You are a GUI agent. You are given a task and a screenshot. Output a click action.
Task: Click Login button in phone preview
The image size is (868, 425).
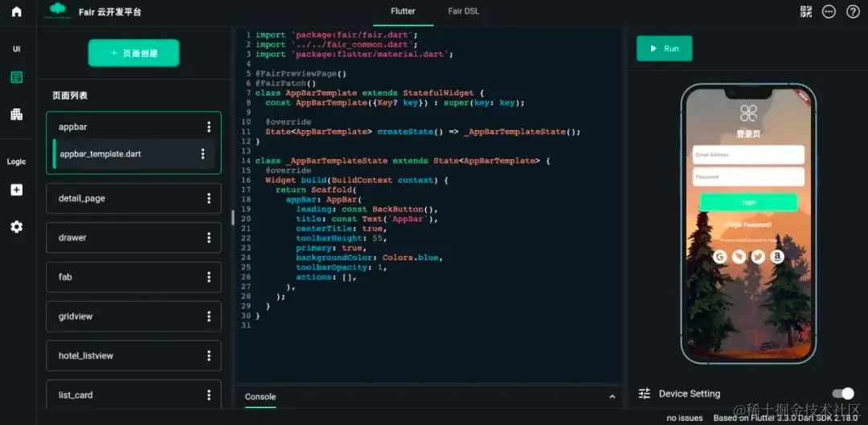click(748, 202)
